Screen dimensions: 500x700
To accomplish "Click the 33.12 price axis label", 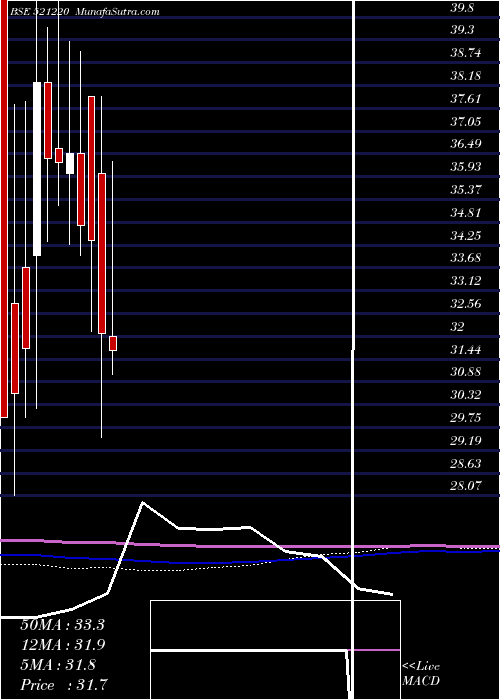I will click(x=465, y=280).
